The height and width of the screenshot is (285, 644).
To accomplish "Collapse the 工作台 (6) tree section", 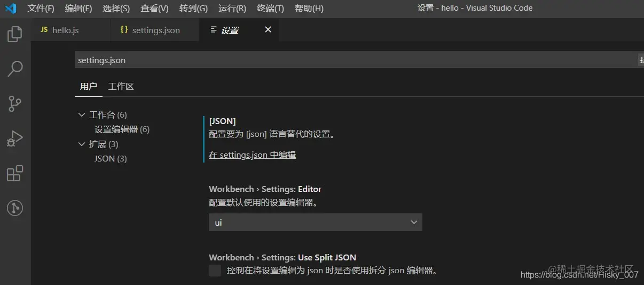I will (81, 115).
